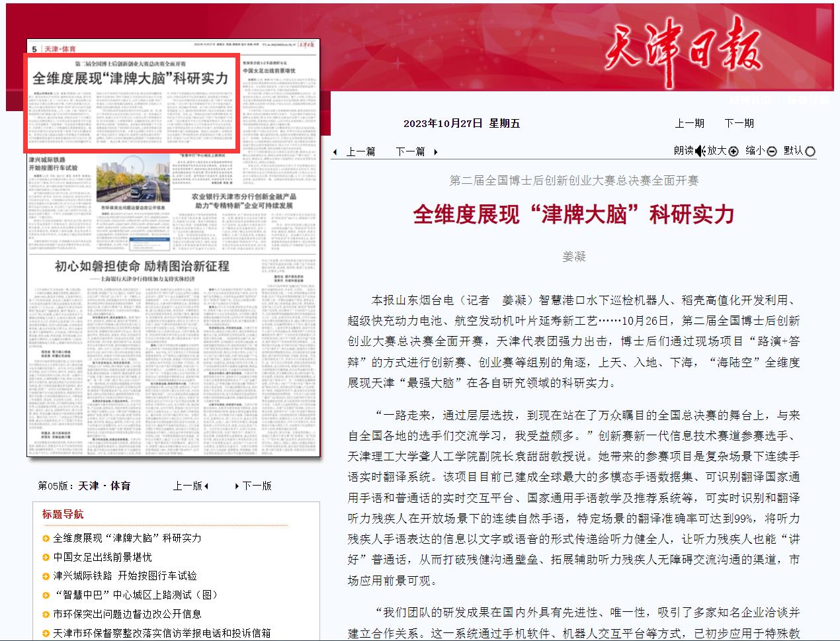
Task: Open article 津兴城际铁路 开始按图行车试验
Action: (125, 576)
